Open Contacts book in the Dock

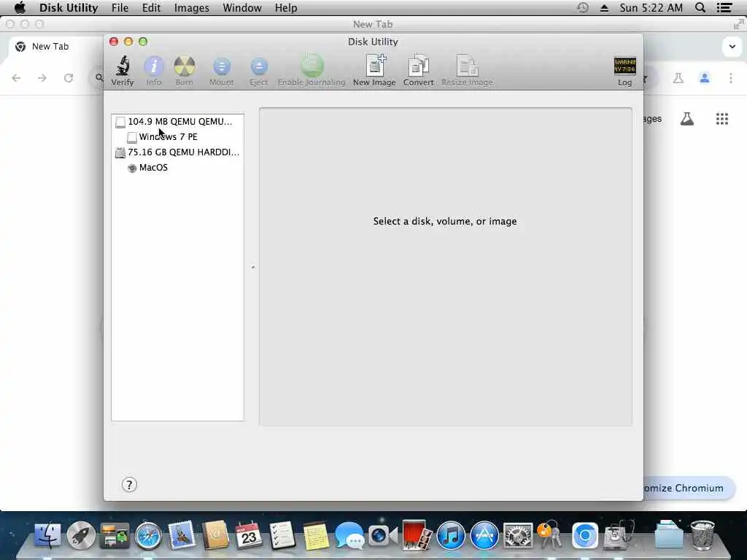pos(215,534)
